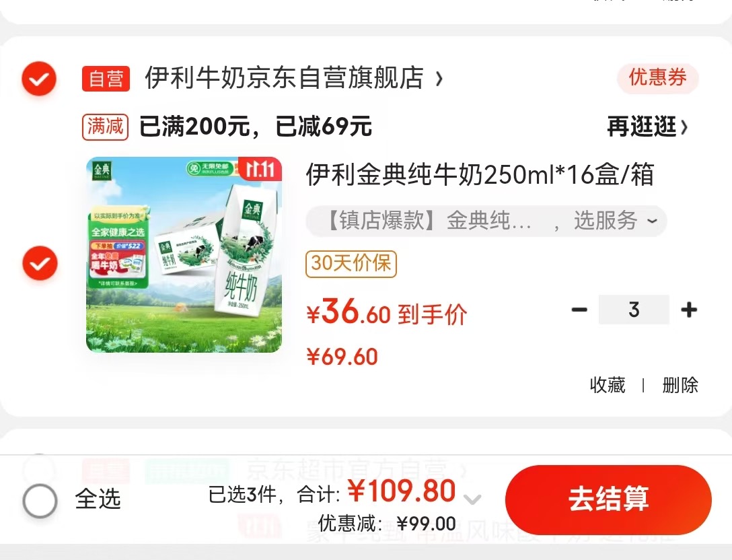Click 收藏 to favorite the item

point(608,385)
